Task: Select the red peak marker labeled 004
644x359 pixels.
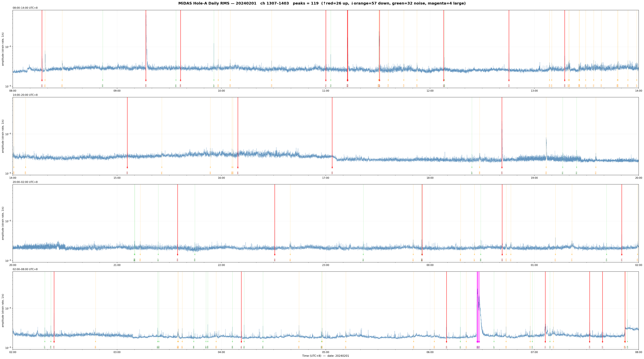Action: pyautogui.click(x=146, y=80)
